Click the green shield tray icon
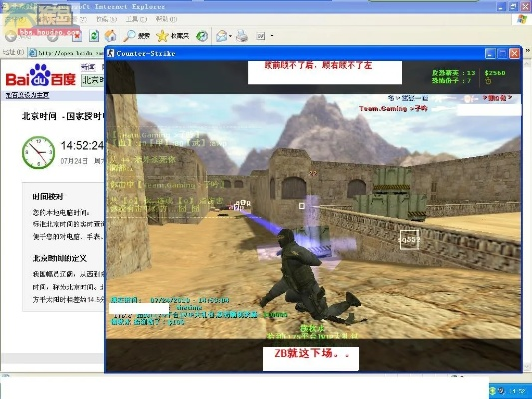This screenshot has width=532, height=399. click(493, 391)
